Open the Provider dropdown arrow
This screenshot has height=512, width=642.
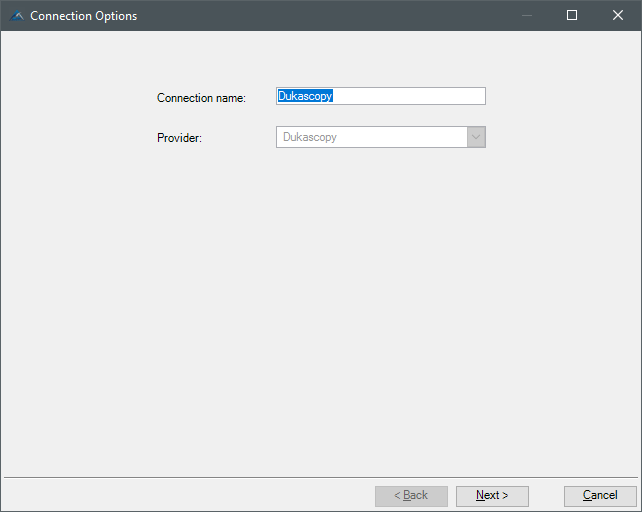[476, 137]
